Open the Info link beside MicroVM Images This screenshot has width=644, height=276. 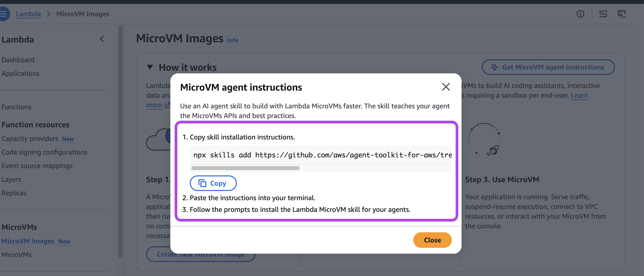232,40
